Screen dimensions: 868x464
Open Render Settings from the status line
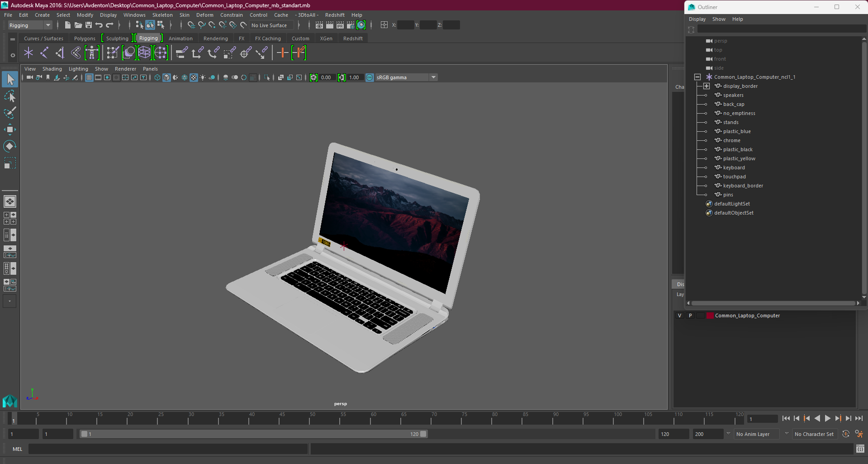[x=351, y=25]
